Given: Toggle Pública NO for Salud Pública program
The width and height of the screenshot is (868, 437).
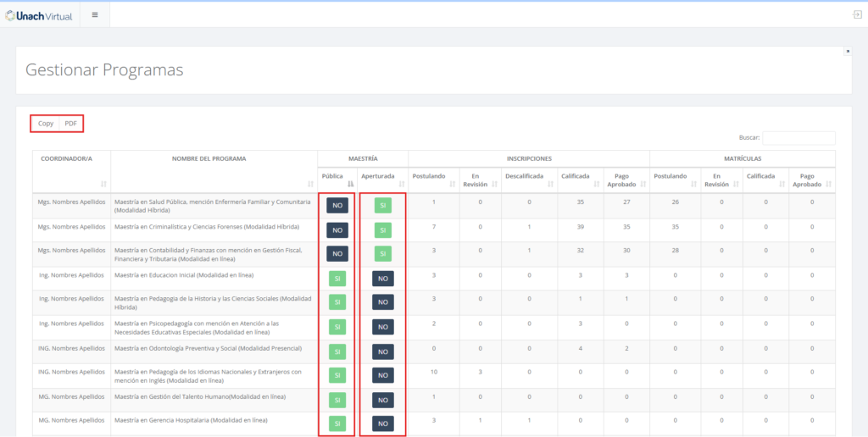Looking at the screenshot, I should tap(337, 206).
